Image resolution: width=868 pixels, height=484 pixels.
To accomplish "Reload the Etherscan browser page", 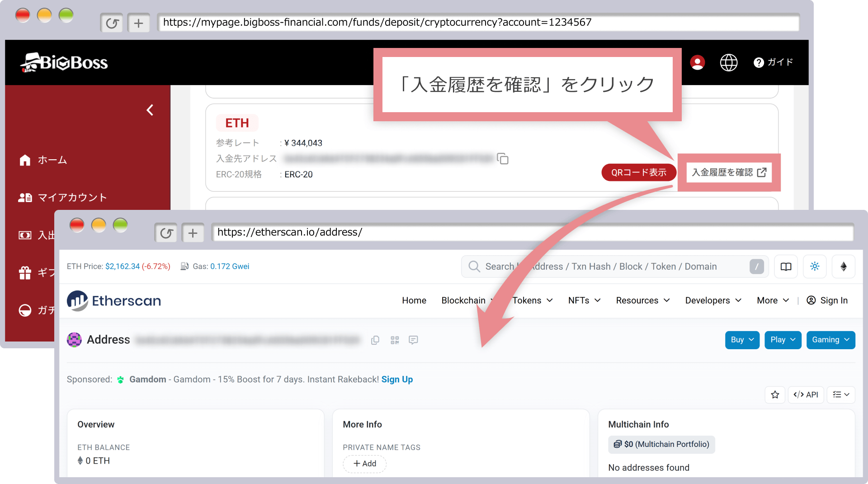I will point(166,233).
